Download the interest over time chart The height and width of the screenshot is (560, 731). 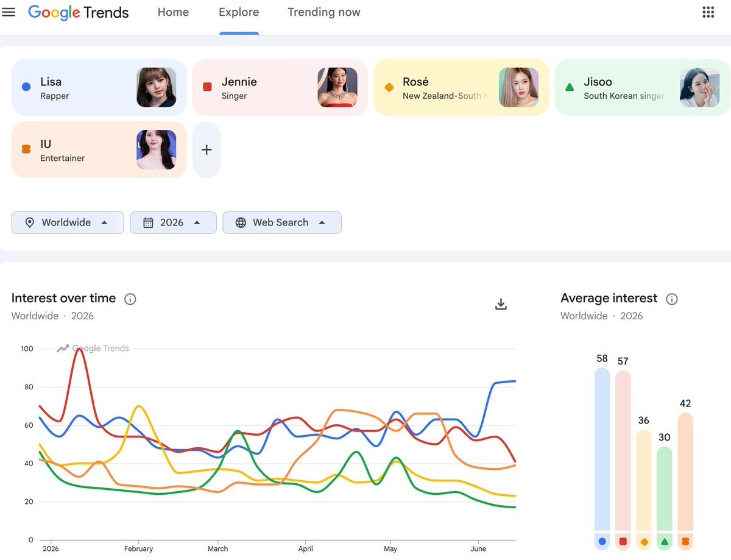tap(501, 304)
